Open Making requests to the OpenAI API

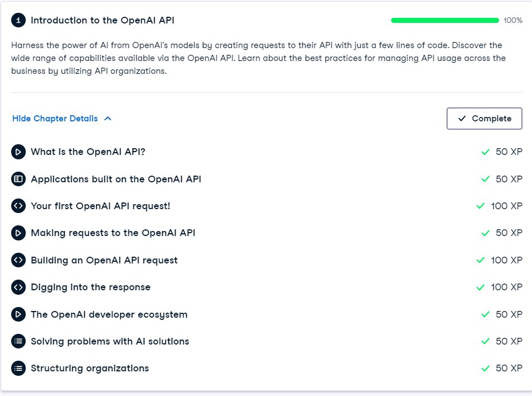(x=113, y=233)
